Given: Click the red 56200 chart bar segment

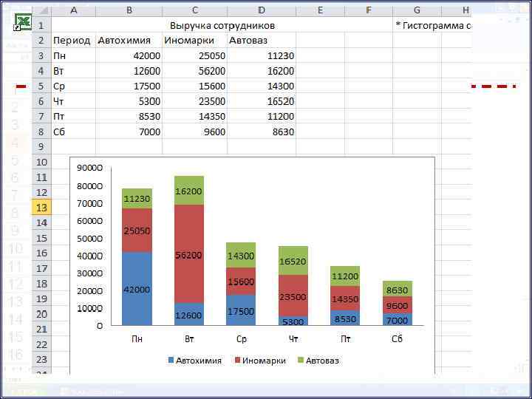Looking at the screenshot, I should pos(189,253).
